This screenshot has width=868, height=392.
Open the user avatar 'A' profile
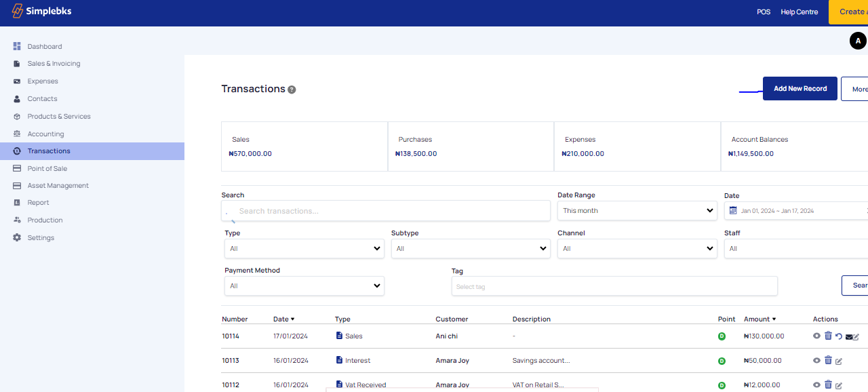pos(858,41)
